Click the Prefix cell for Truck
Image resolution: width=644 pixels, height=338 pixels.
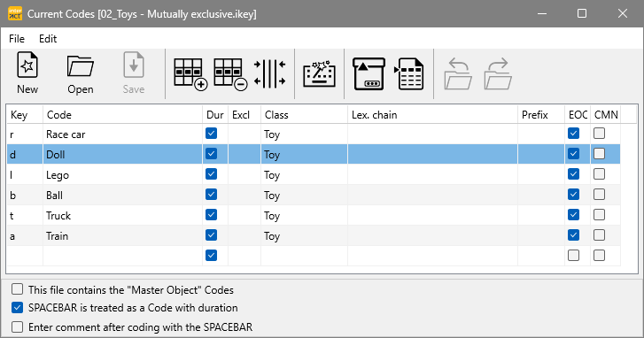[541, 215]
